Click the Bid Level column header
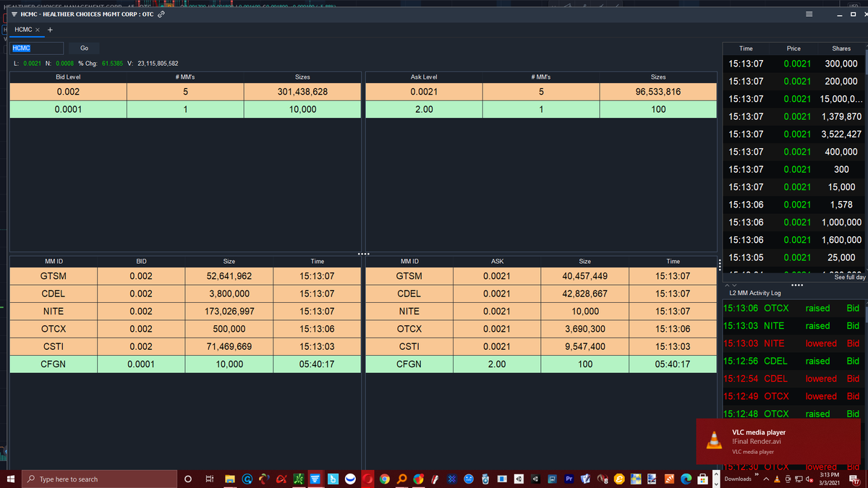The image size is (868, 488). tap(68, 77)
